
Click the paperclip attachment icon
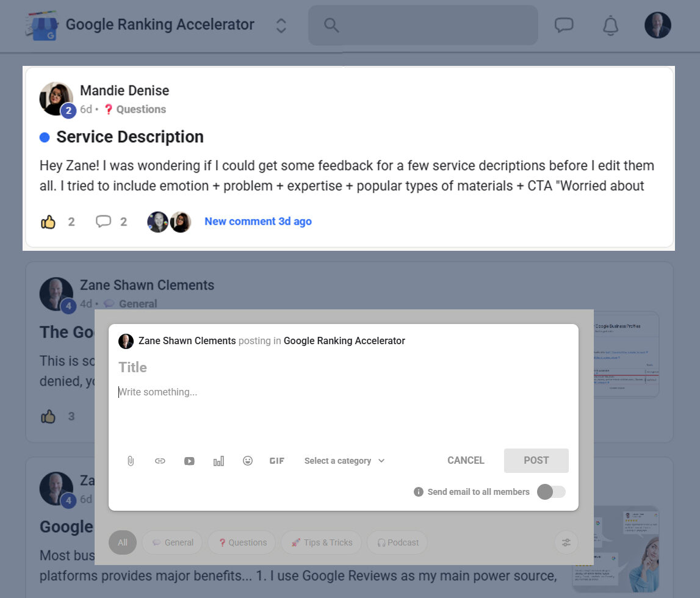click(131, 461)
